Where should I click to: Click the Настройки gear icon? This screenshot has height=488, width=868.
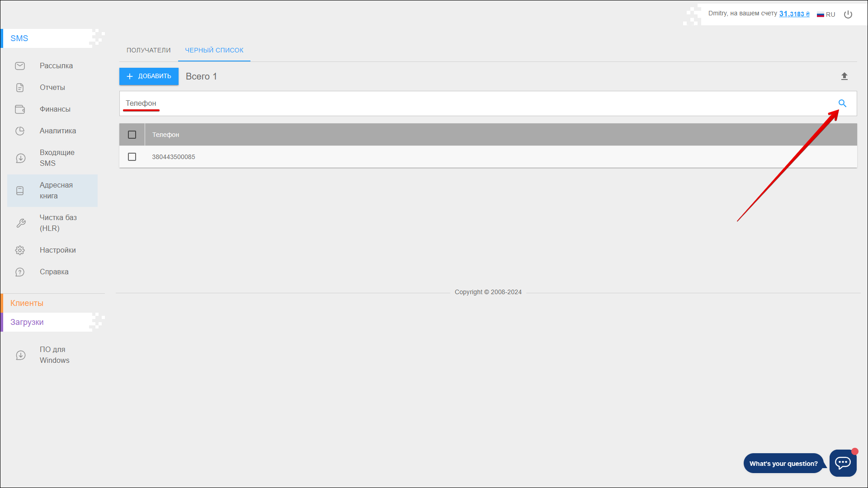click(x=20, y=250)
